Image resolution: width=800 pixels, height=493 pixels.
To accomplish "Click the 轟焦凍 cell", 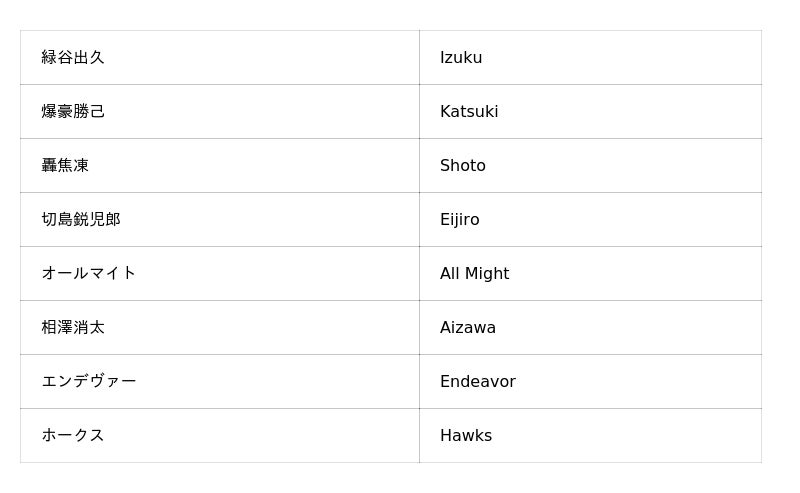I will (x=65, y=166).
